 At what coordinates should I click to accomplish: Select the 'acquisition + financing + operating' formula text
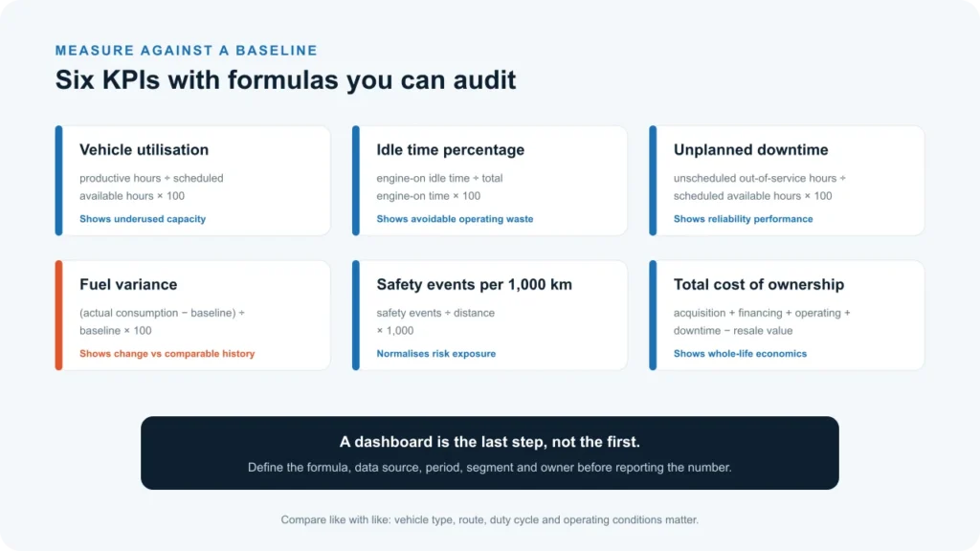pos(762,321)
